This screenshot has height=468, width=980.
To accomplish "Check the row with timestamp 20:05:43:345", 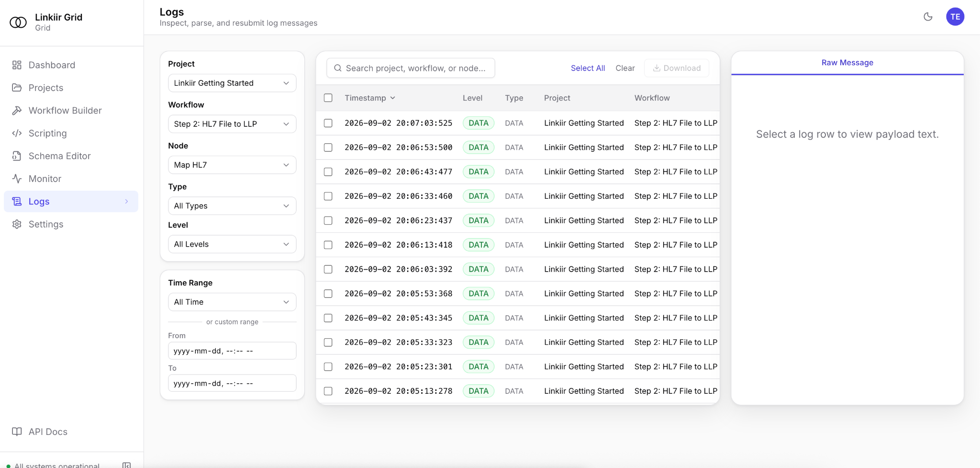I will coord(328,318).
